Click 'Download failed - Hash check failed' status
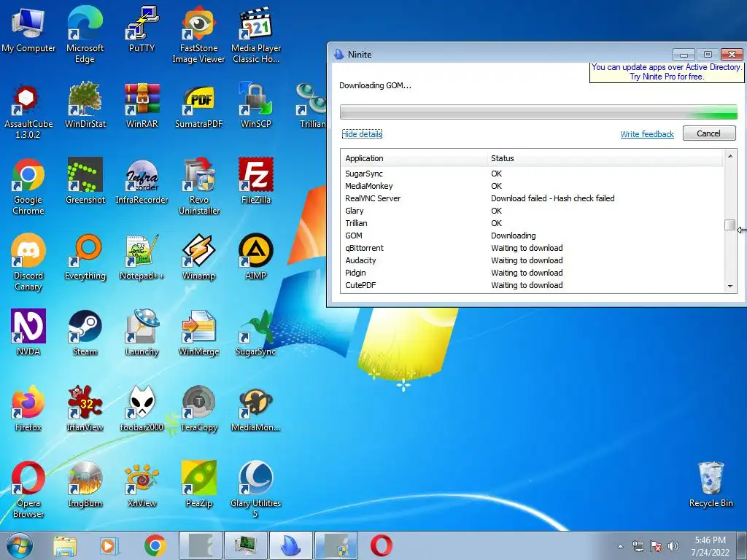 point(553,198)
